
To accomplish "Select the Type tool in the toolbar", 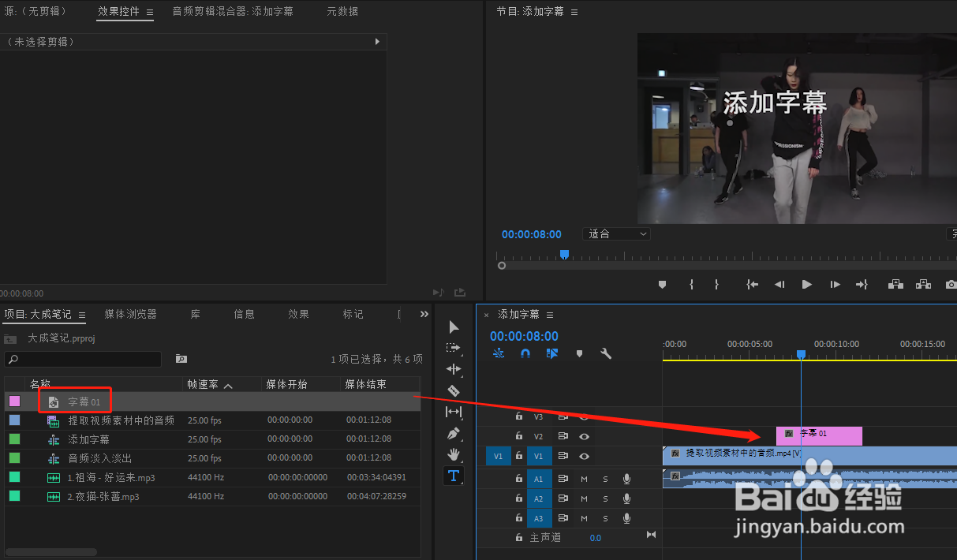I will click(x=454, y=476).
